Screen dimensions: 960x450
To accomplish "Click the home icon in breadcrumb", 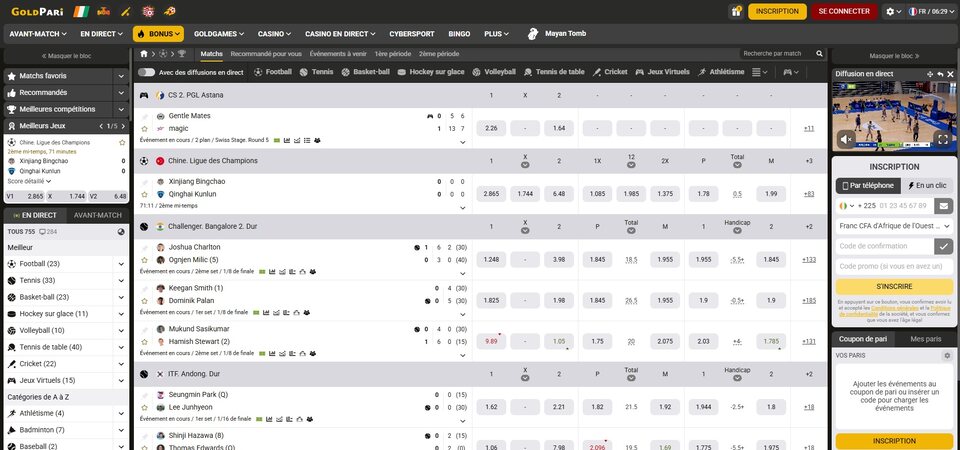I will tap(144, 54).
